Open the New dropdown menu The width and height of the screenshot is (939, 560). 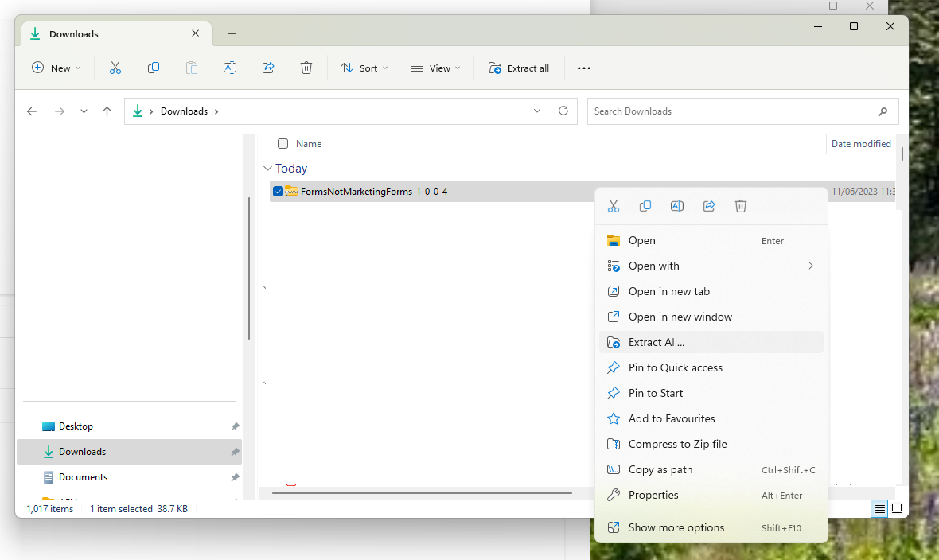pyautogui.click(x=56, y=68)
